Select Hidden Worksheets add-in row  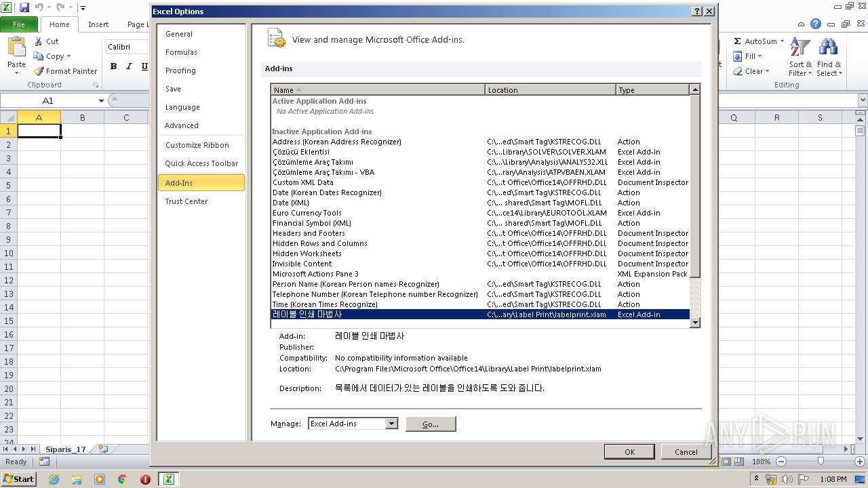tap(480, 253)
